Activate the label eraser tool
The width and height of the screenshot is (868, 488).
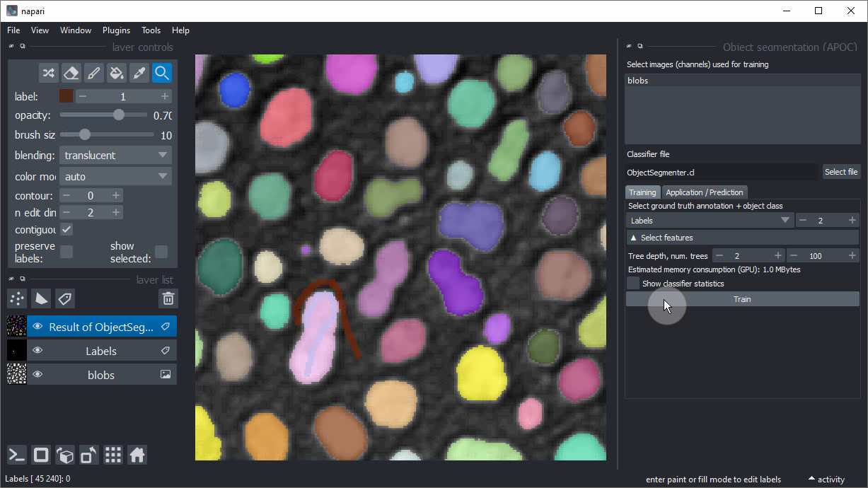point(71,73)
